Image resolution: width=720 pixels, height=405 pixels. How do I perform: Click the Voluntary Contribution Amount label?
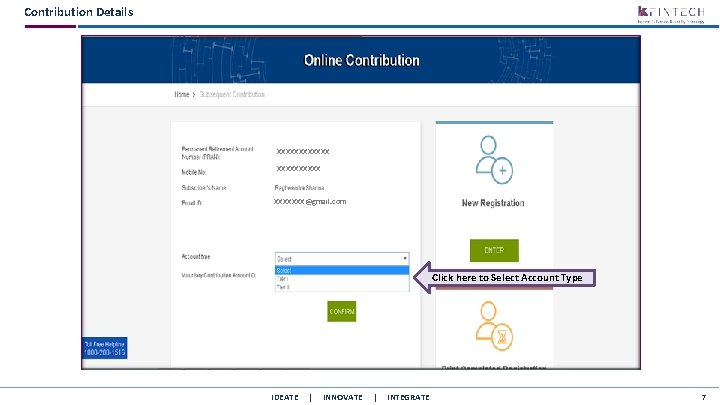click(219, 276)
